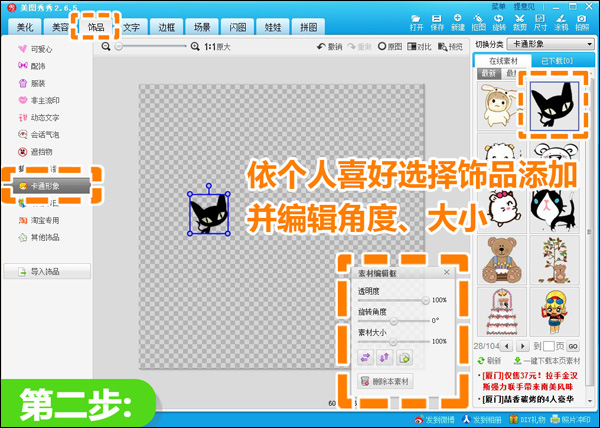Send picture to album via 发到相册
Viewport: 600px width, 428px height.
[x=483, y=420]
